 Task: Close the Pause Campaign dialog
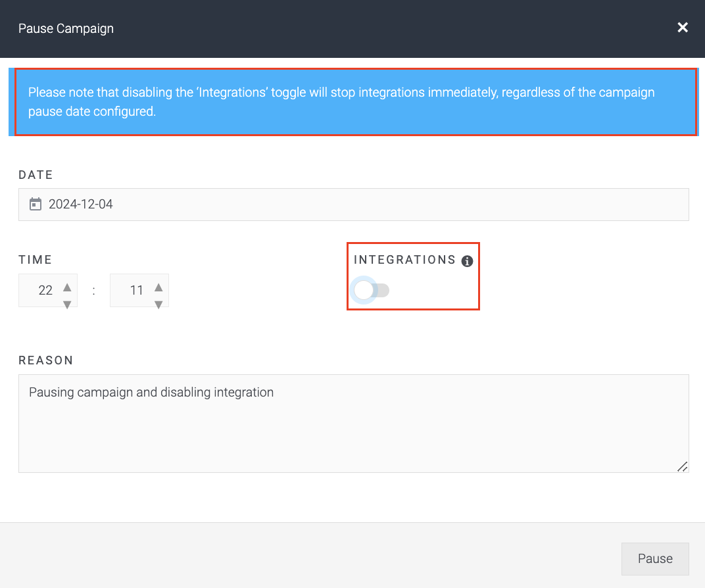coord(683,28)
